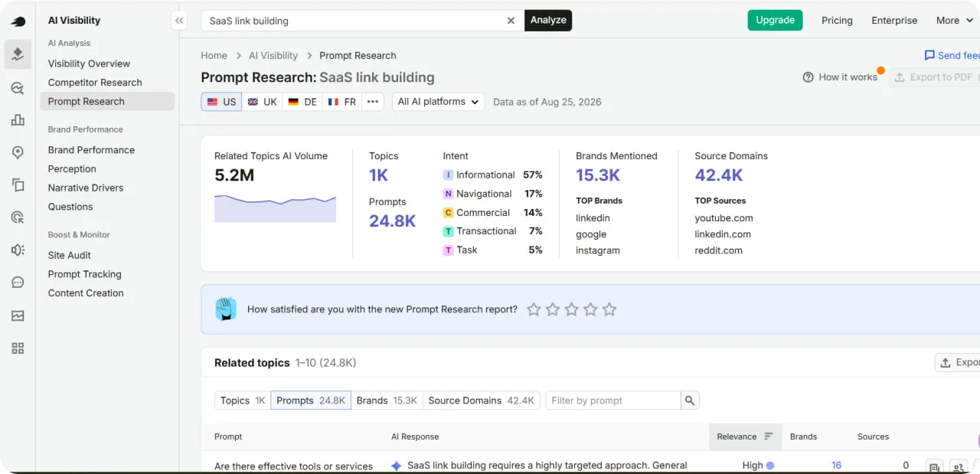The image size is (980, 474).
Task: Click the Relevance column header
Action: [x=745, y=436]
